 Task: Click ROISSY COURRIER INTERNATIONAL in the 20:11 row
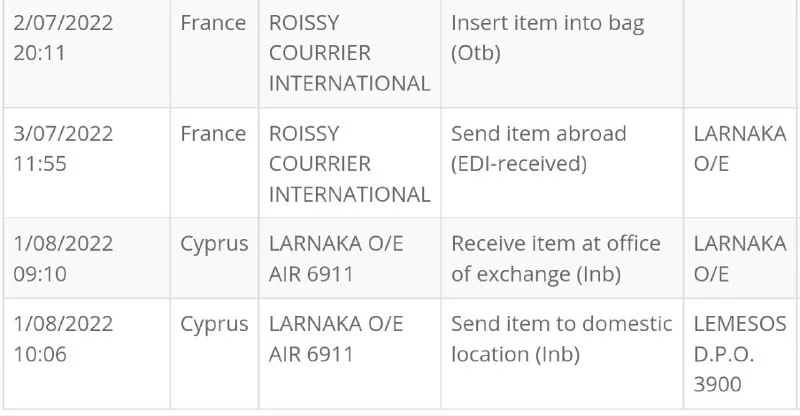click(350, 54)
